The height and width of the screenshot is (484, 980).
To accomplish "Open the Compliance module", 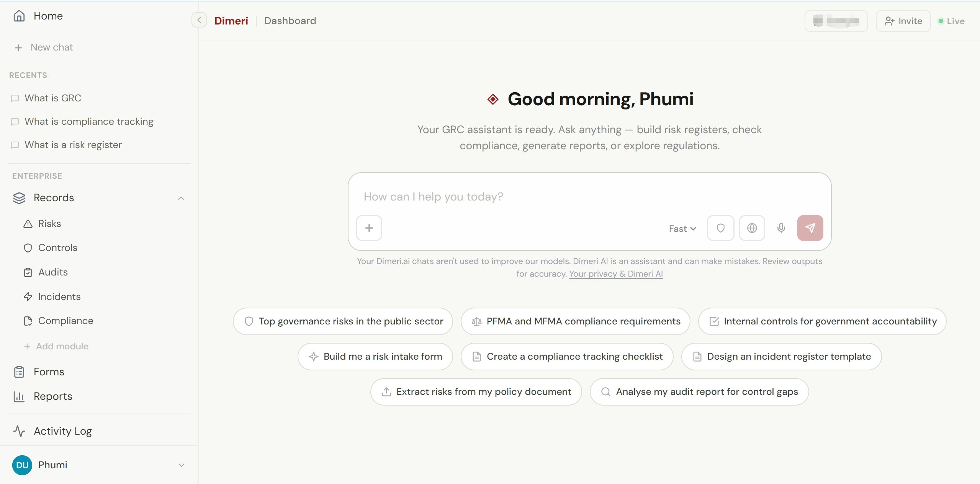I will (65, 321).
